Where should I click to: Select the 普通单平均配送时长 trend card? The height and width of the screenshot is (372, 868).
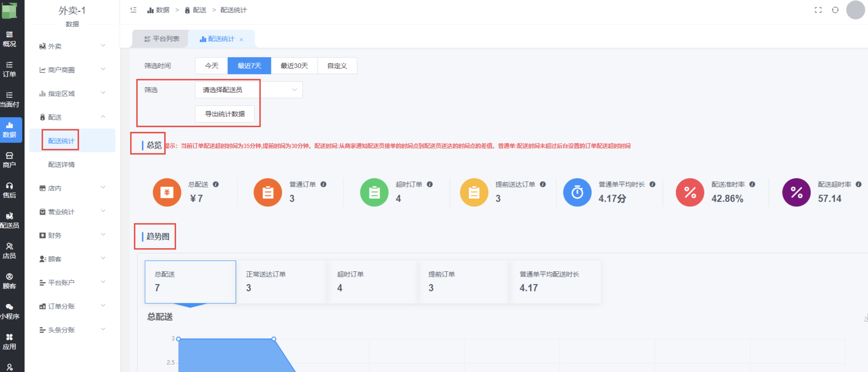556,282
